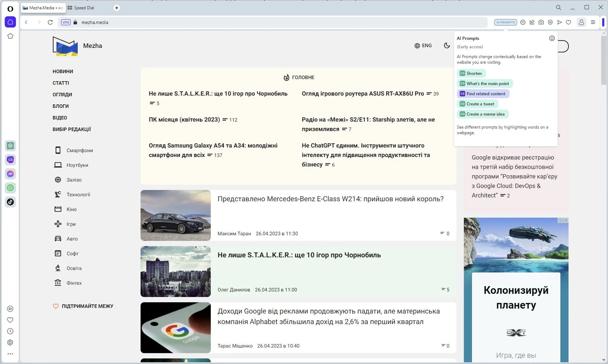Viewport: 608px width, 364px height.
Task: Open Settings gear in Opera sidebar
Action: coord(10,342)
